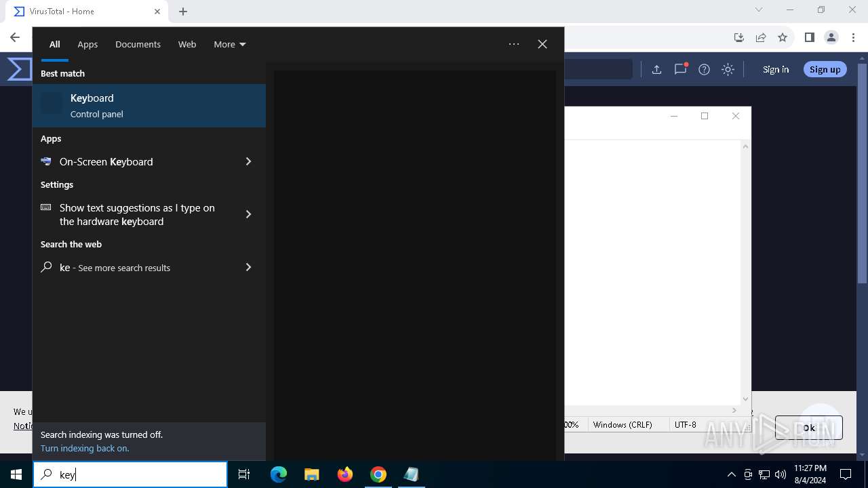Focus the taskbar search box

coord(130,474)
